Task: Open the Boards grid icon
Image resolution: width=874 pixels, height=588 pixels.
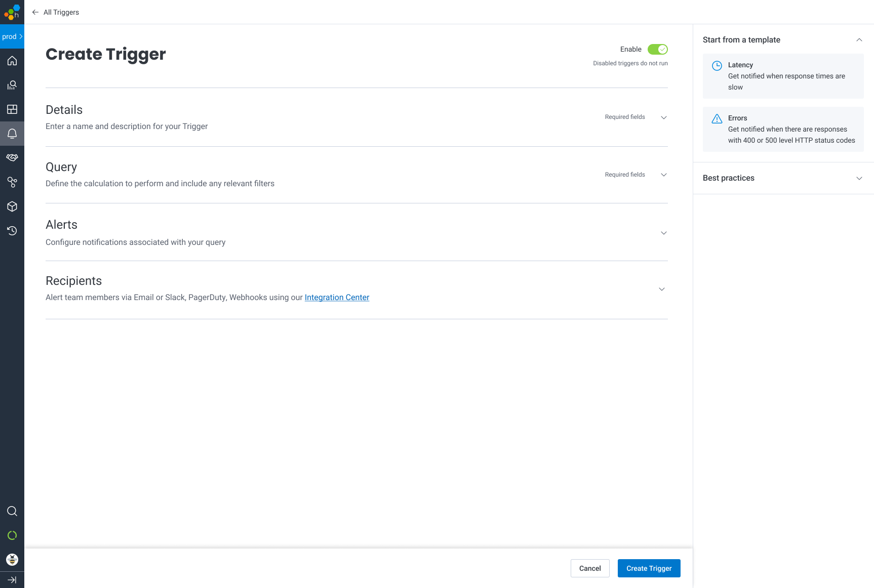Action: (x=12, y=109)
